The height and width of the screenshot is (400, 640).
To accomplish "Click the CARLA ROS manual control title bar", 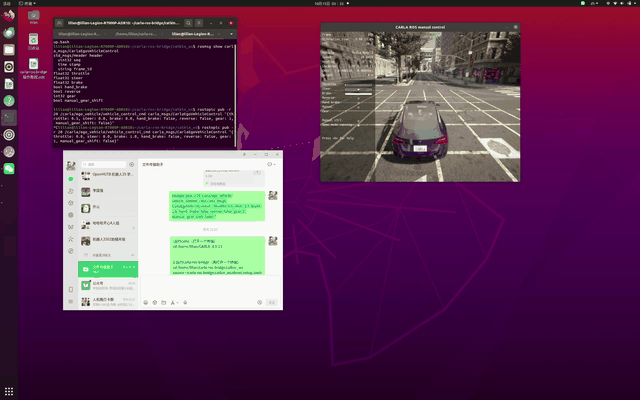I will [420, 27].
